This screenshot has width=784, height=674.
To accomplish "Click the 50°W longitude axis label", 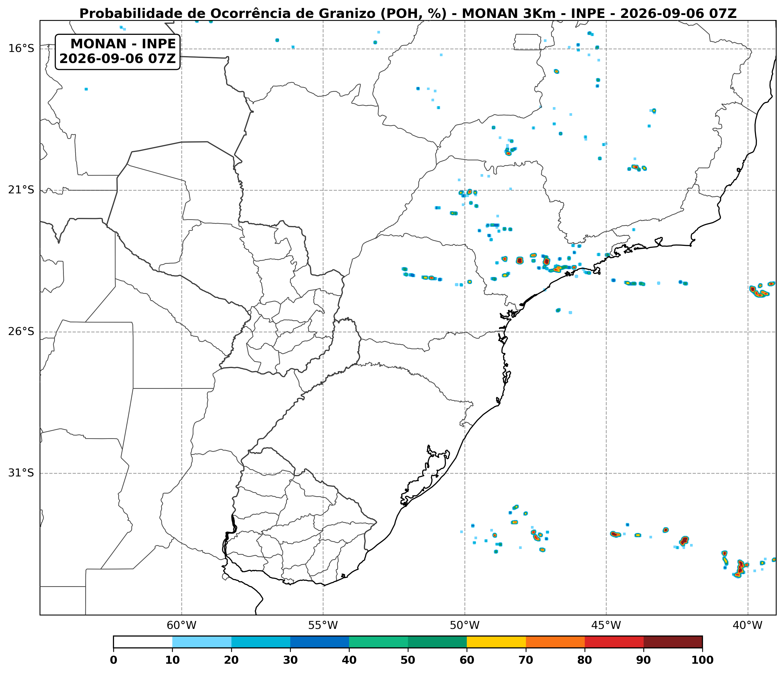I will point(465,625).
